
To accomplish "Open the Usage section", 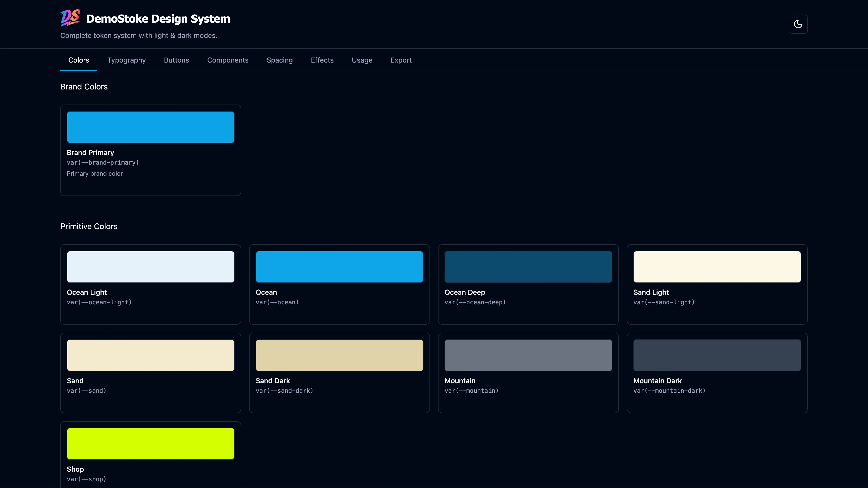I will pos(362,60).
